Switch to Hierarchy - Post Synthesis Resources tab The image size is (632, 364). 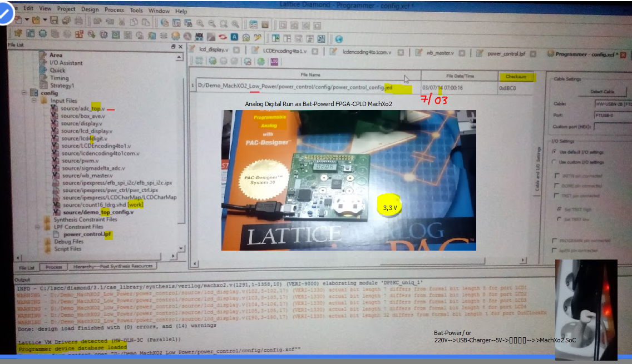pyautogui.click(x=112, y=266)
